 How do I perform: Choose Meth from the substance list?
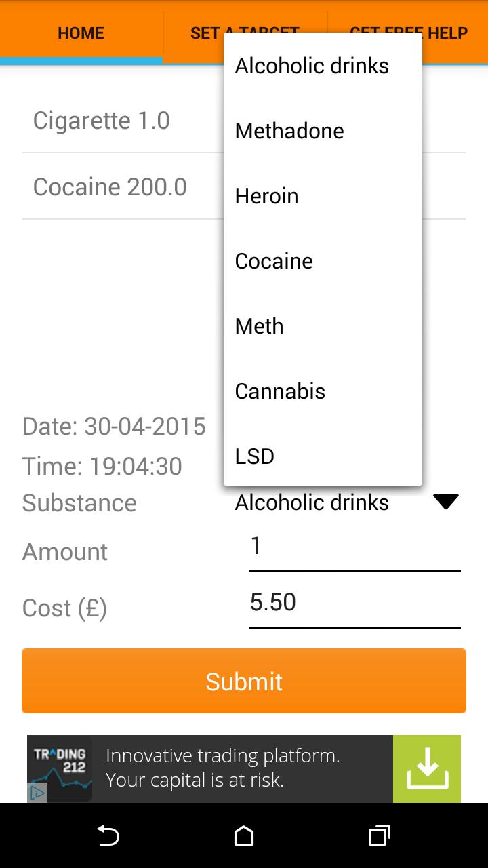323,326
